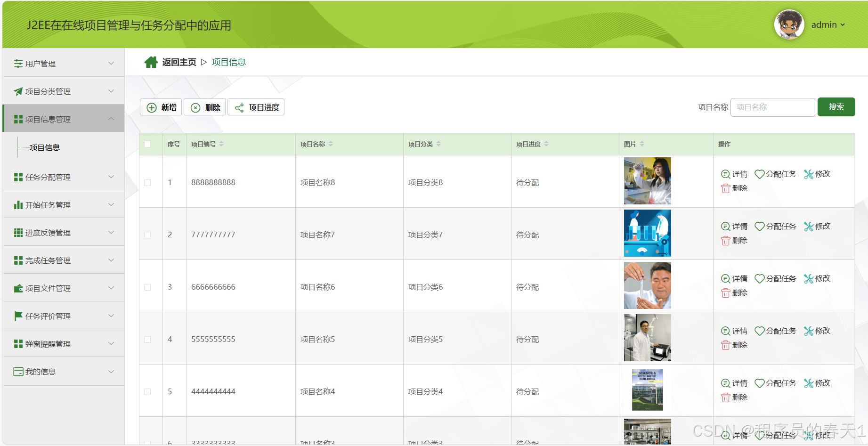Click the heart 分配任务 icon for 项目名称8
This screenshot has height=446, width=868.
[759, 174]
